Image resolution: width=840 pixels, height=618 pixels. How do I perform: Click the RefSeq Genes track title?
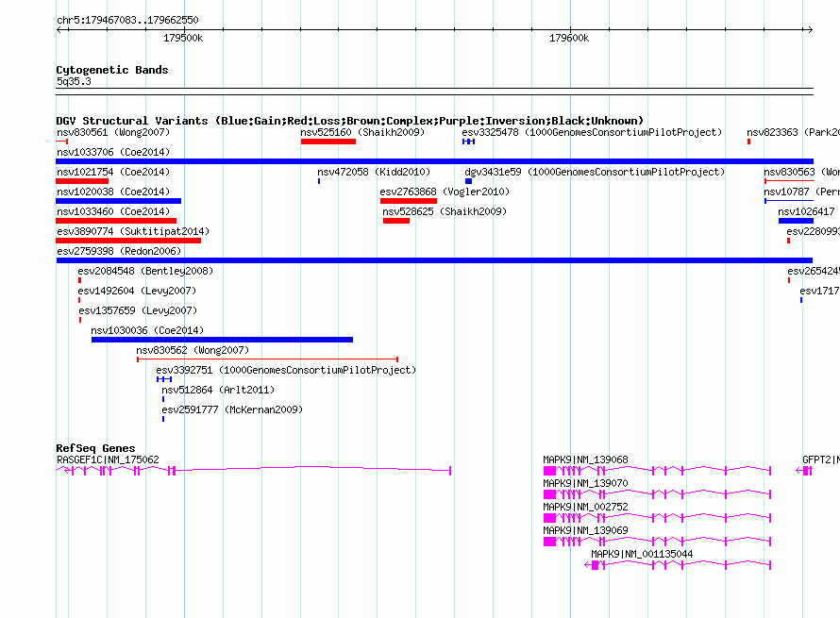[x=95, y=448]
